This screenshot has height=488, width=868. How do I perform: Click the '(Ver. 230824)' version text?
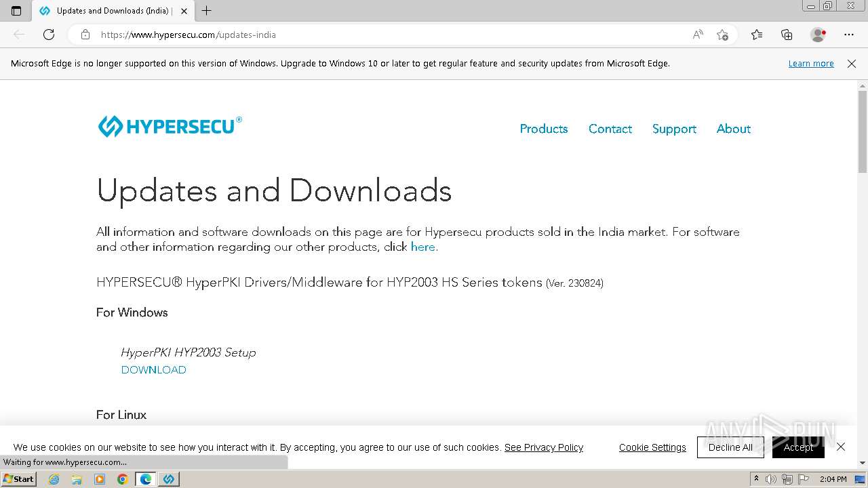[574, 283]
